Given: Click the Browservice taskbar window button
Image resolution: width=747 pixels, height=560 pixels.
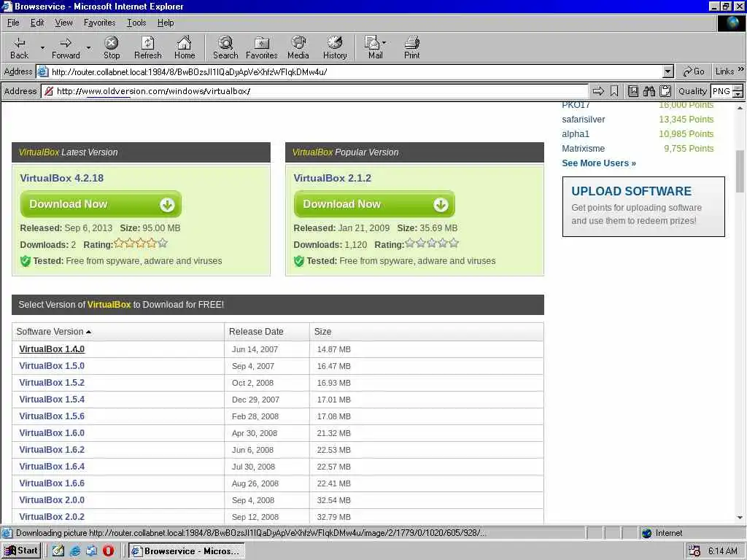Looking at the screenshot, I should coord(186,551).
